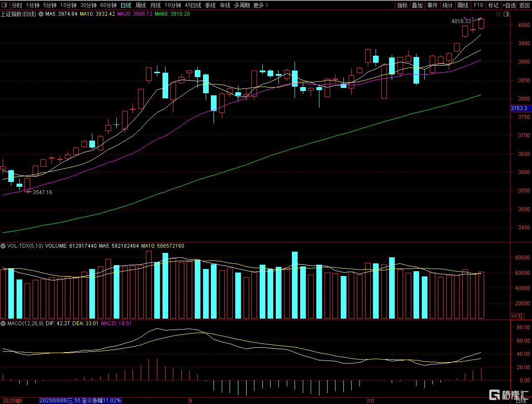The height and width of the screenshot is (404, 532).
Task: Click the 2025/08/06 date range label
Action: (x=81, y=400)
